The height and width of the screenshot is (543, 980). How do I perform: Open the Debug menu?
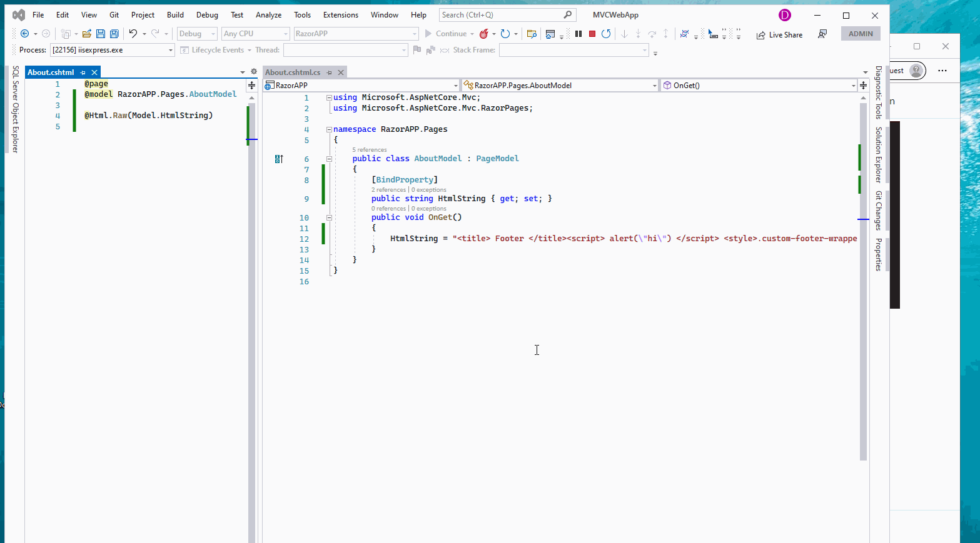click(x=206, y=14)
